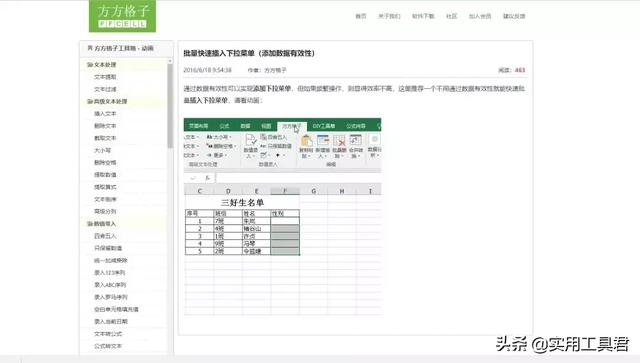640x363 pixels.
Task: Switch to the 公式向导 ribbon tab
Action: (356, 126)
